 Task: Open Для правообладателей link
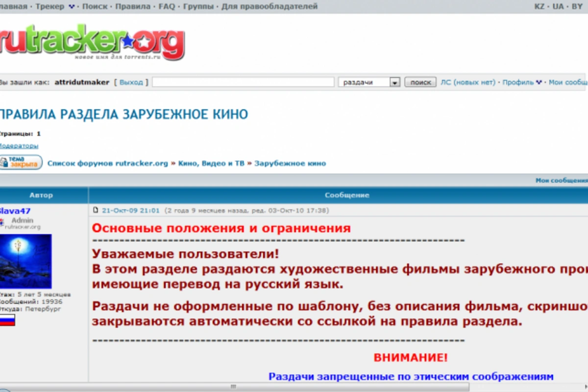pyautogui.click(x=269, y=6)
